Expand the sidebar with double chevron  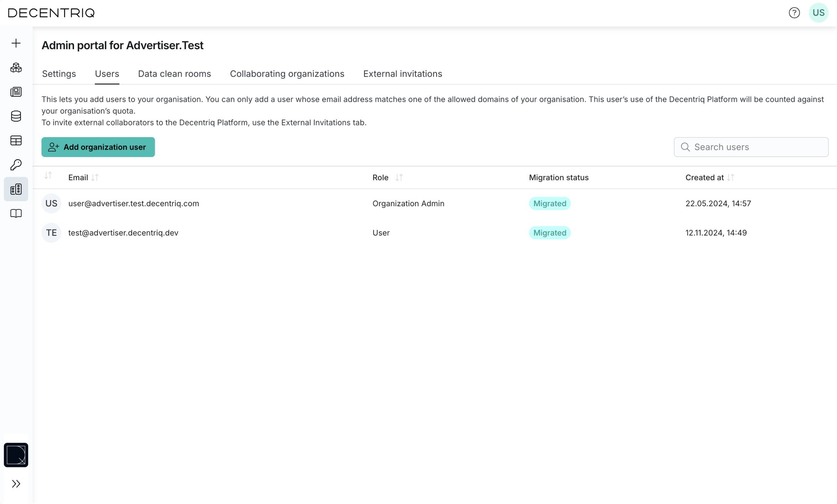(16, 484)
